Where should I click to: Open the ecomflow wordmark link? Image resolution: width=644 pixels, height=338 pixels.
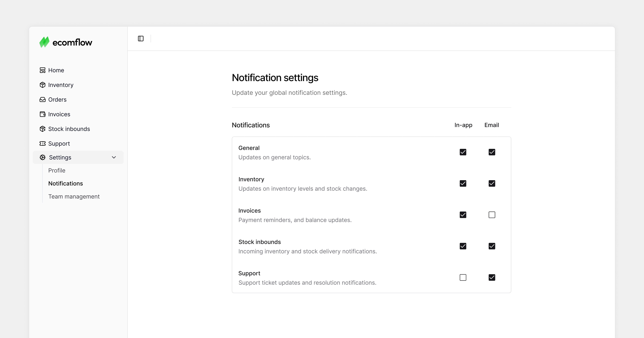click(x=72, y=42)
